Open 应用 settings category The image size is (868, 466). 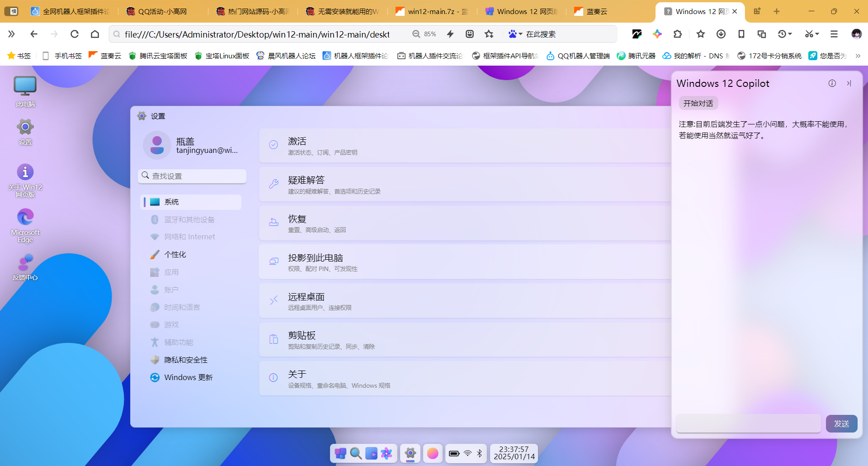[x=191, y=272]
